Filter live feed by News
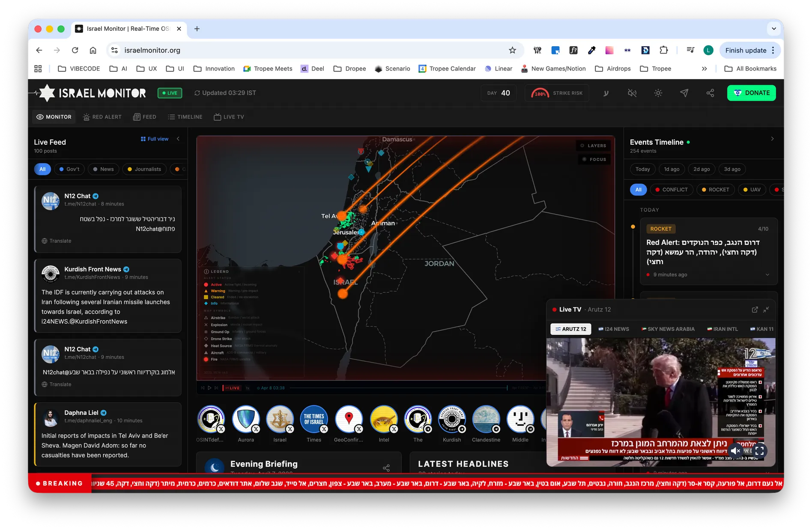Viewport: 812px width, 530px height. pyautogui.click(x=103, y=169)
